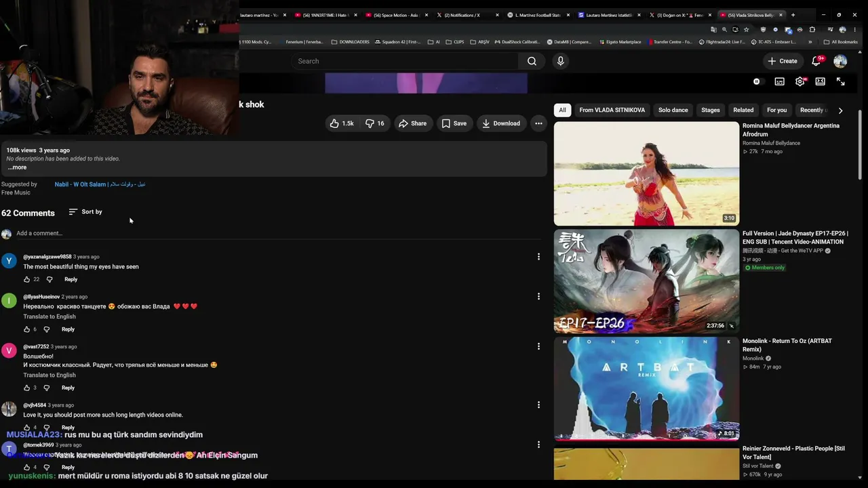Open the Flightradar24 bookmark
The width and height of the screenshot is (868, 488).
(x=722, y=42)
